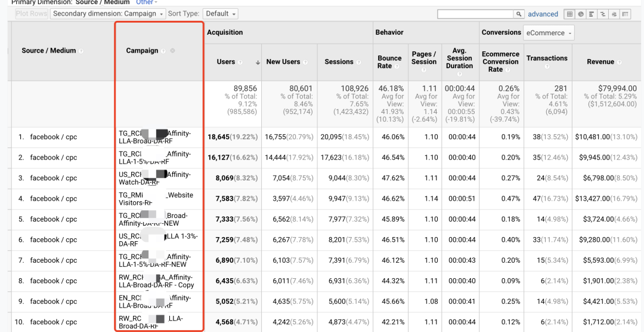Switch to the Percentage pie chart view

581,14
